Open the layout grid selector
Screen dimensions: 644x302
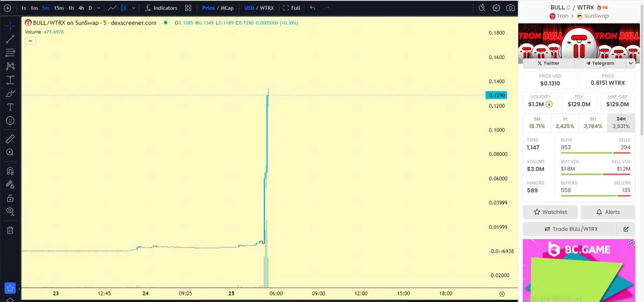188,8
